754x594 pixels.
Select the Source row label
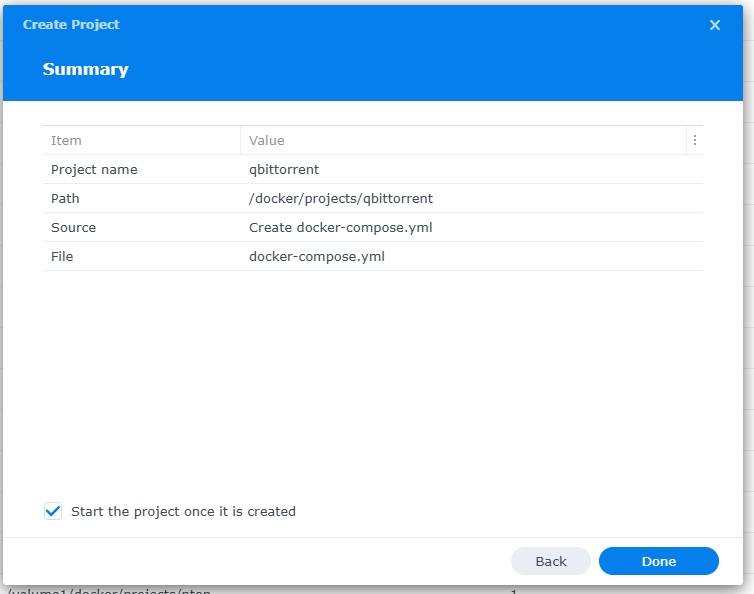click(x=73, y=228)
